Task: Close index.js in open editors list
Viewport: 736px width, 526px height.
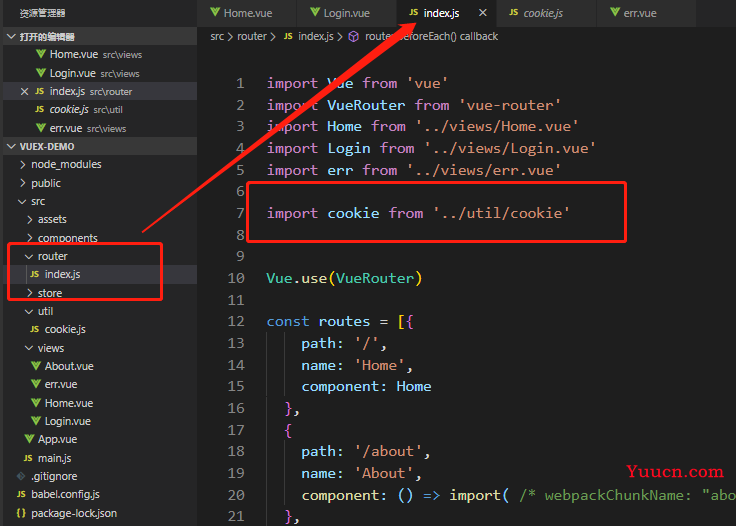Action: click(24, 91)
